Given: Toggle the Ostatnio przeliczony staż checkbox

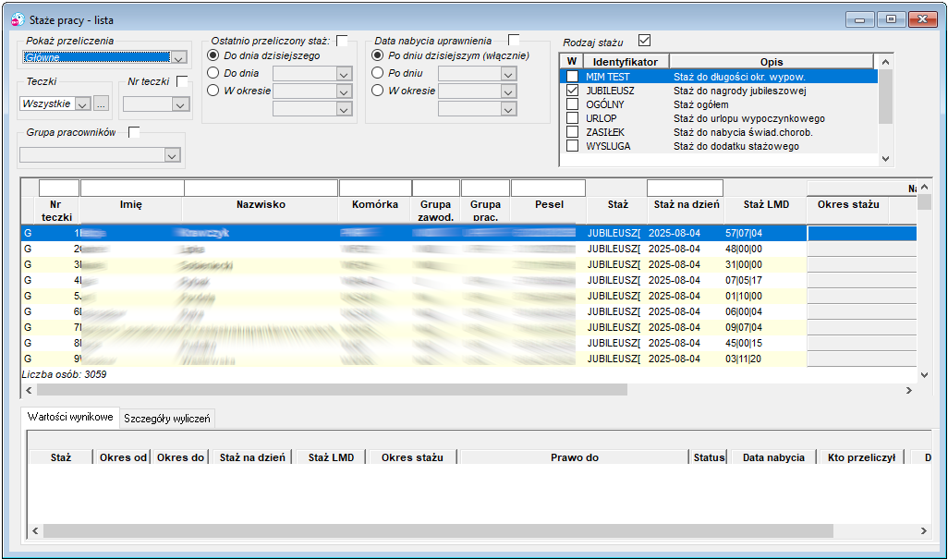Looking at the screenshot, I should [x=342, y=41].
